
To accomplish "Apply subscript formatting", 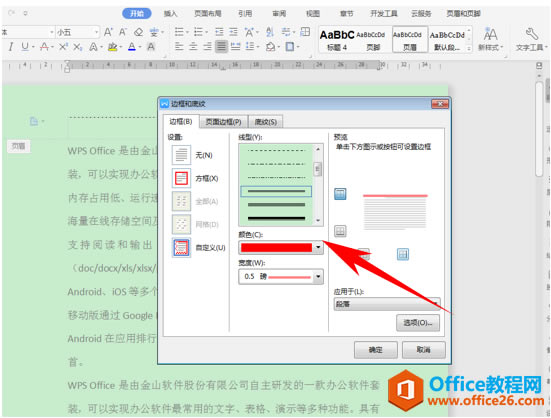I will point(78,47).
